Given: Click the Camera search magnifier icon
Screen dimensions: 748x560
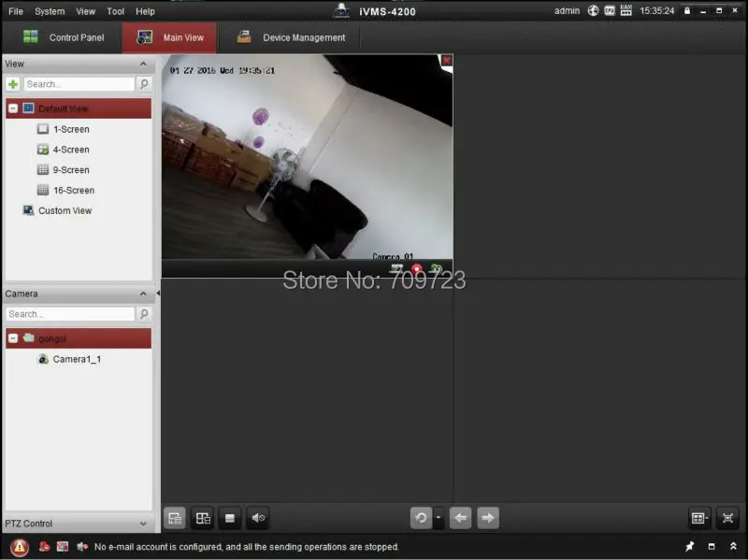Looking at the screenshot, I should (144, 314).
